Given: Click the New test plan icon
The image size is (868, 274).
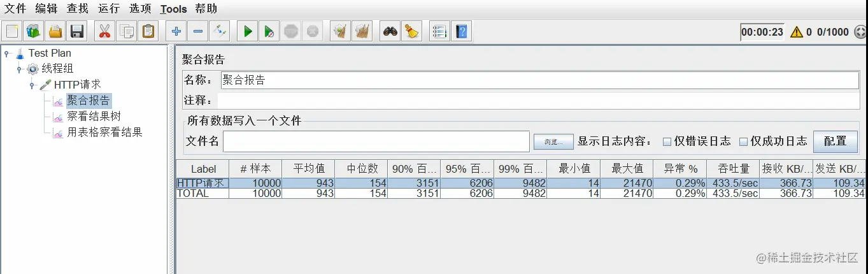Looking at the screenshot, I should (x=12, y=31).
